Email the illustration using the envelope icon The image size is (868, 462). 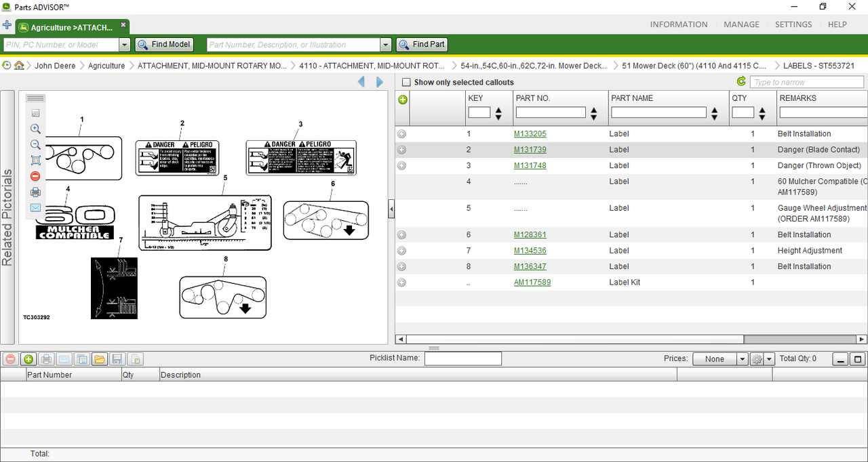35,207
